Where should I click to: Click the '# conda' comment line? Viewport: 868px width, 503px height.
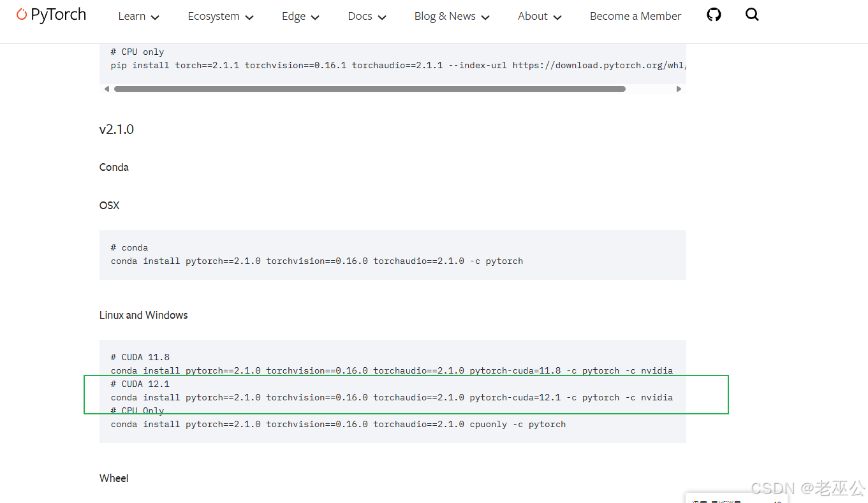pos(129,247)
